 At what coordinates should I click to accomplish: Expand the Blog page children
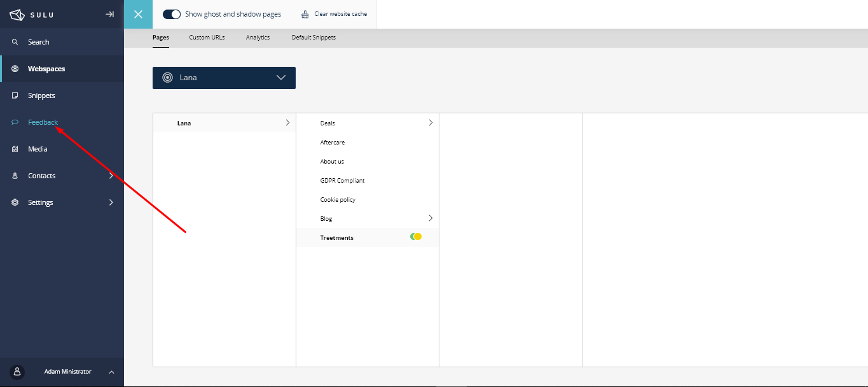tap(431, 218)
